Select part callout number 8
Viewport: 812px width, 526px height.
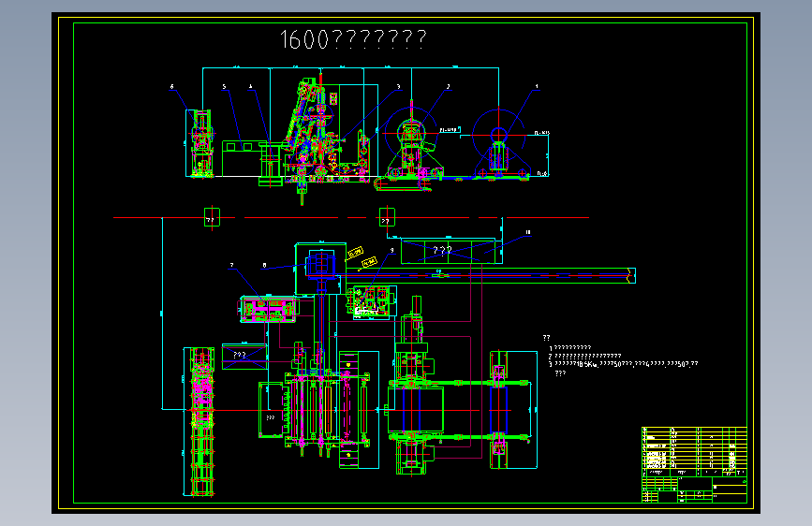pos(265,265)
